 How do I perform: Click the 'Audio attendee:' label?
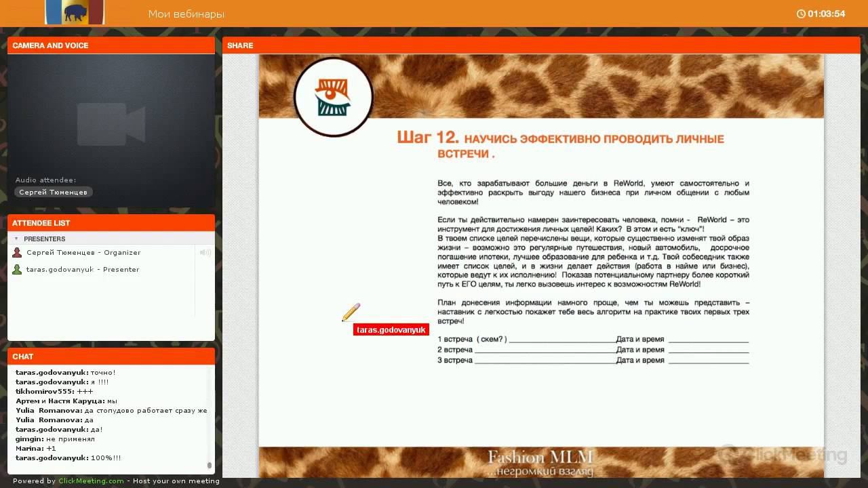tap(46, 180)
